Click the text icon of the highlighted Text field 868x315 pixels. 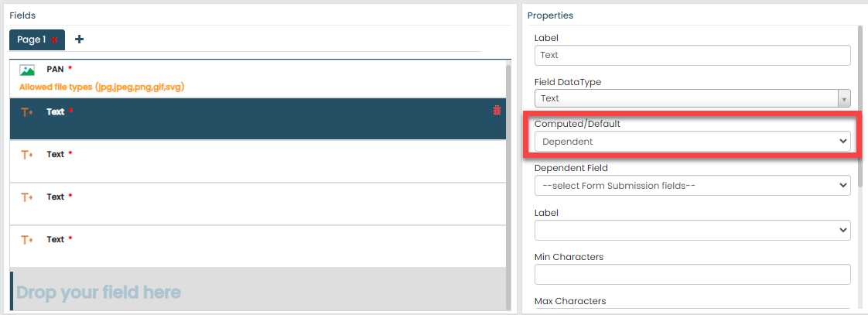[x=27, y=112]
